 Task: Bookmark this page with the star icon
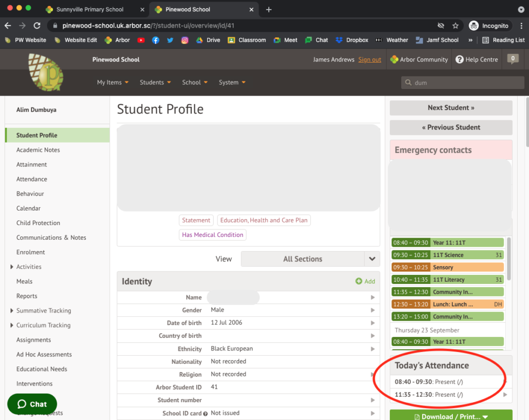(x=455, y=25)
